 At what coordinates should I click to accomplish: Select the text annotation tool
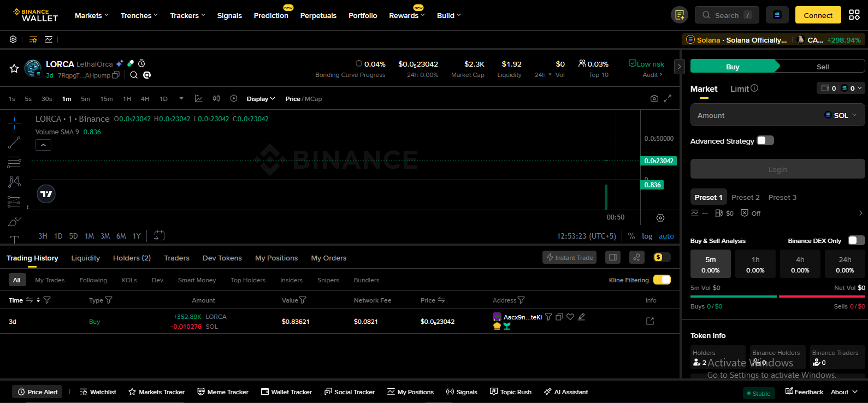click(14, 239)
